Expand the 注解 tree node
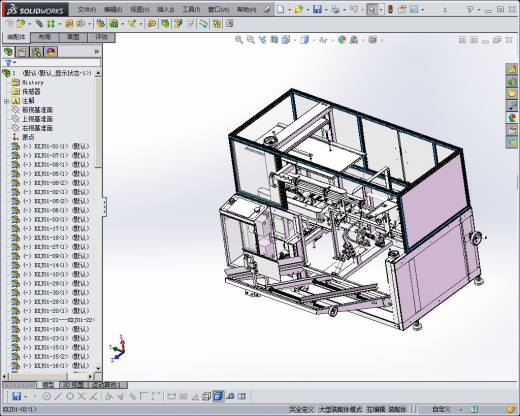 pyautogui.click(x=6, y=101)
